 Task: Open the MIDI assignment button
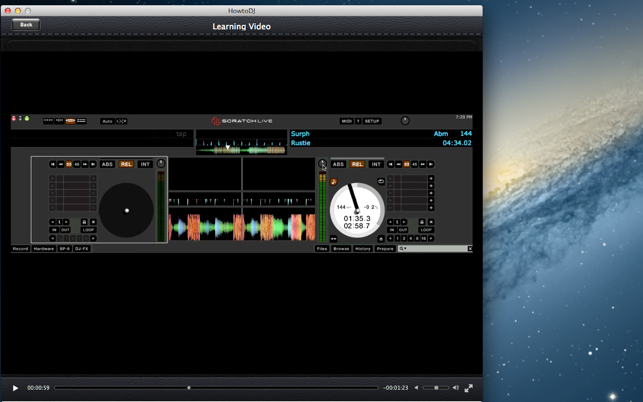[x=346, y=121]
